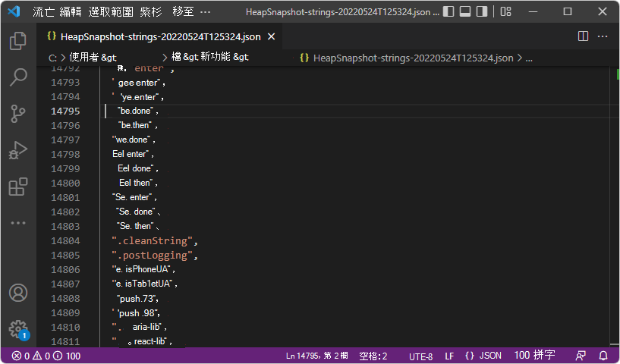Click JSON file icon in breadcrumb
This screenshot has height=364, width=620.
(x=304, y=58)
